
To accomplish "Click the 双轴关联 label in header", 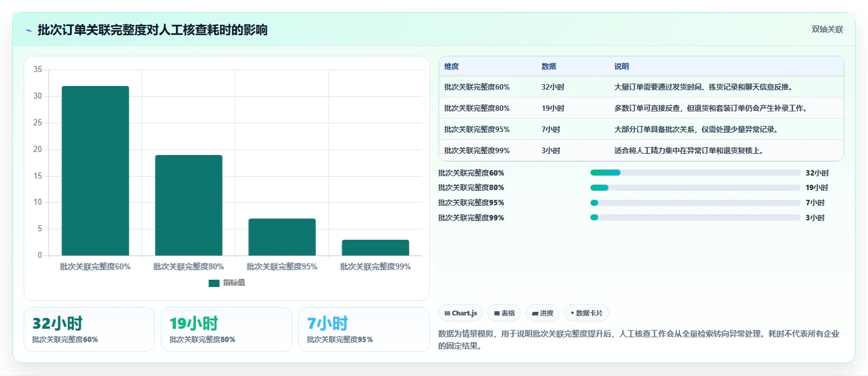I will click(x=827, y=30).
